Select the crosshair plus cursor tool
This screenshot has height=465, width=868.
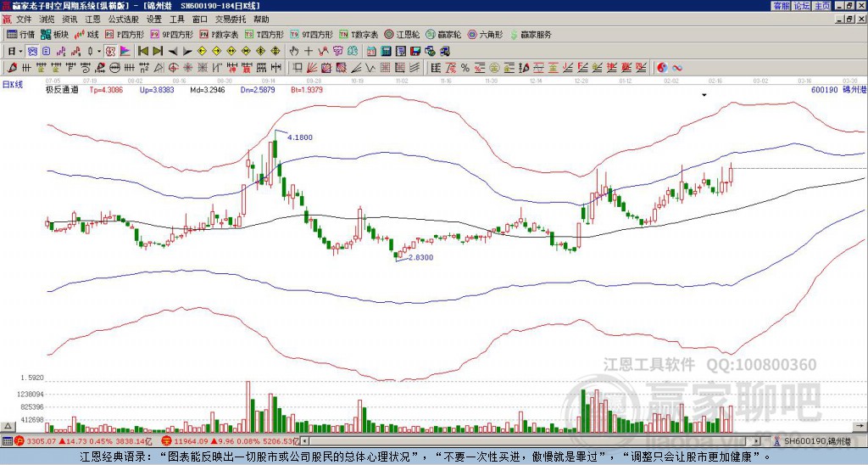pyautogui.click(x=309, y=51)
